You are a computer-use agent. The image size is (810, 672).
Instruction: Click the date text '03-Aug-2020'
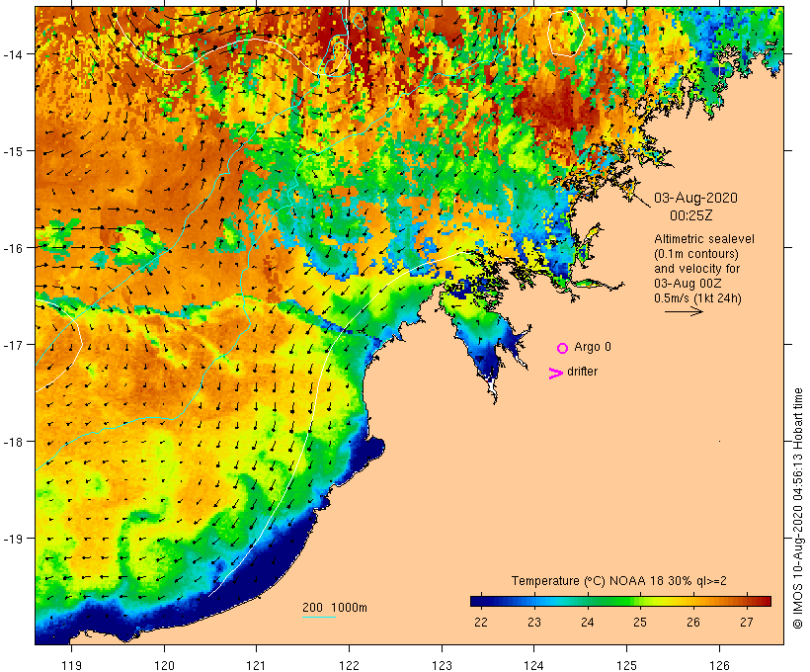coord(695,198)
